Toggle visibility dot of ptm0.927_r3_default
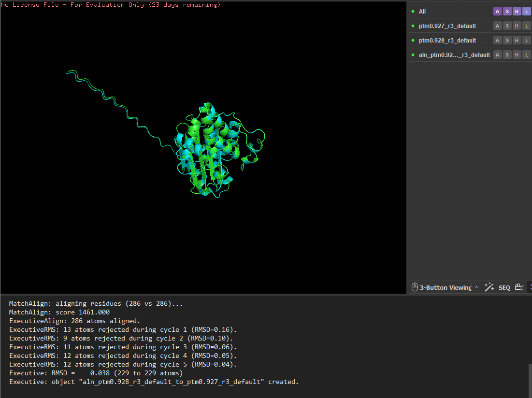The height and width of the screenshot is (398, 532). [413, 26]
